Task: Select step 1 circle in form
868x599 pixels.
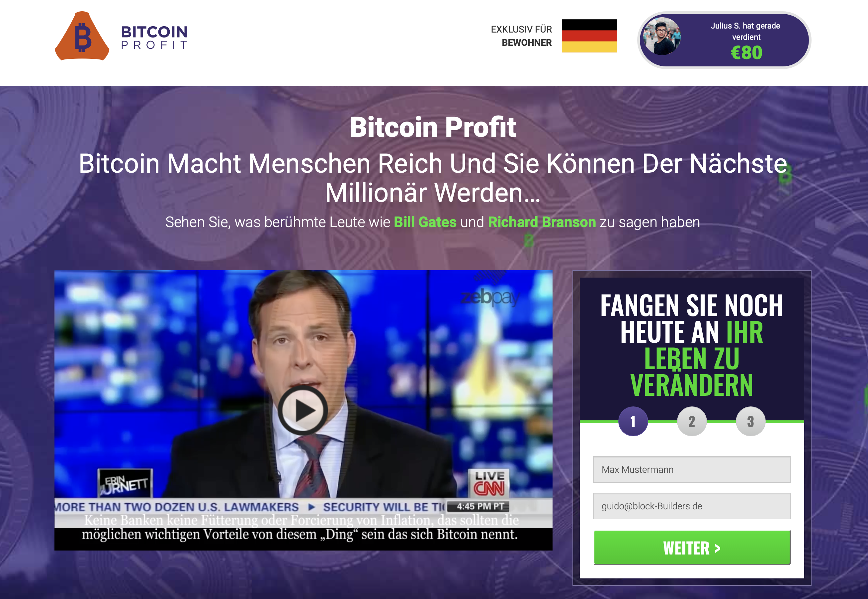Action: tap(633, 421)
